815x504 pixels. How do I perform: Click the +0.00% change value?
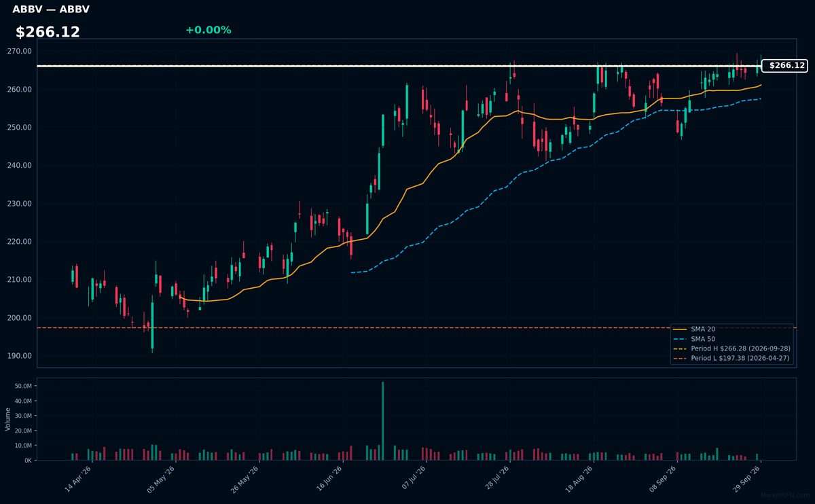[x=208, y=31]
